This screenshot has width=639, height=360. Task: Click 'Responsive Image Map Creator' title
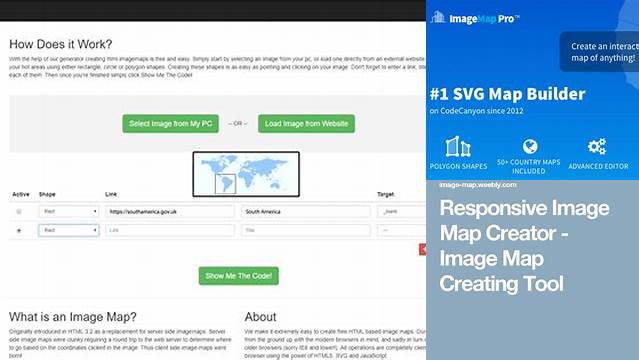click(524, 246)
